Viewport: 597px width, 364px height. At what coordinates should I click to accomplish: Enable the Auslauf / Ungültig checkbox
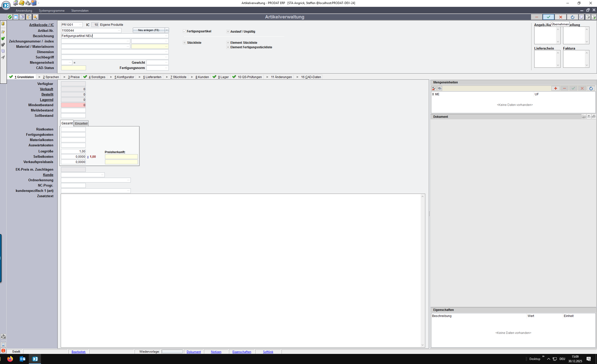pyautogui.click(x=228, y=32)
